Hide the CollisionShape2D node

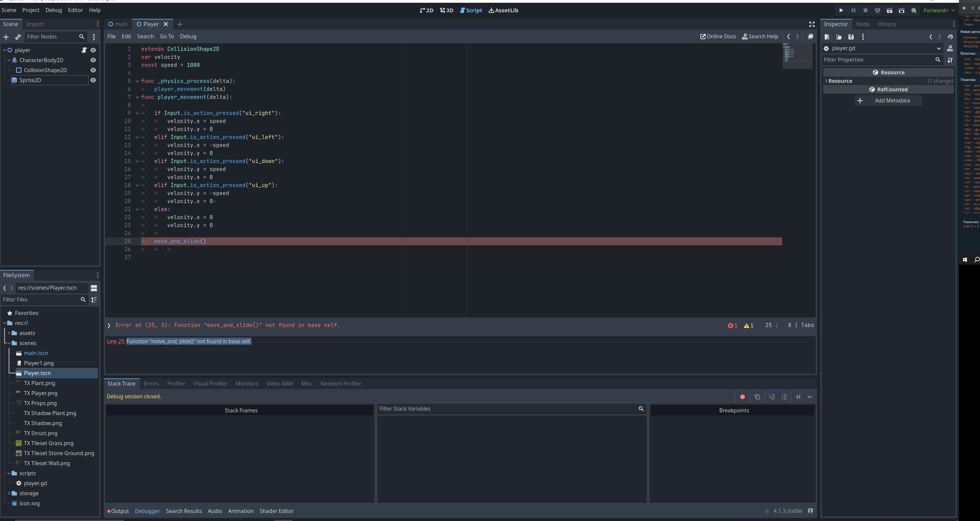(x=93, y=70)
